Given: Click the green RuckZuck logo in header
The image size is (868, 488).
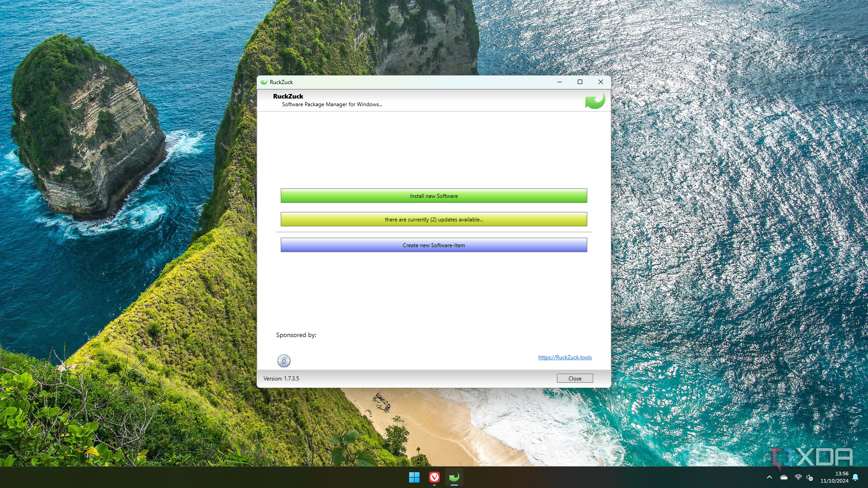Looking at the screenshot, I should tap(595, 100).
